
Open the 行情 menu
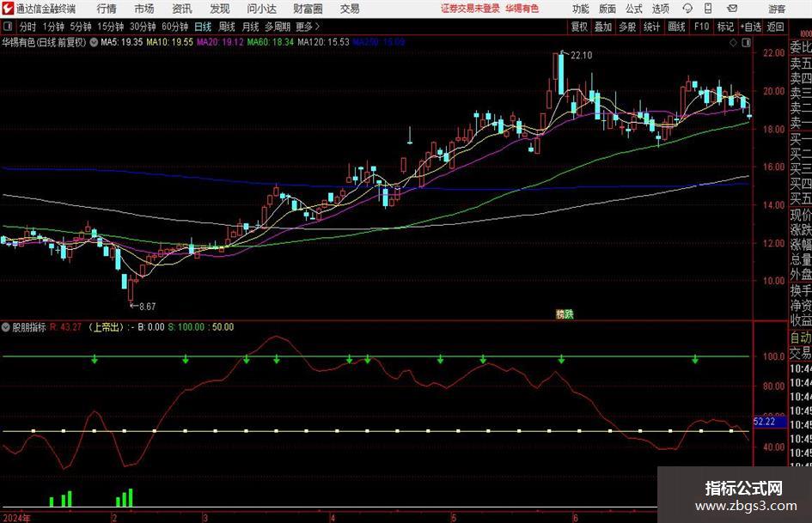pos(107,9)
